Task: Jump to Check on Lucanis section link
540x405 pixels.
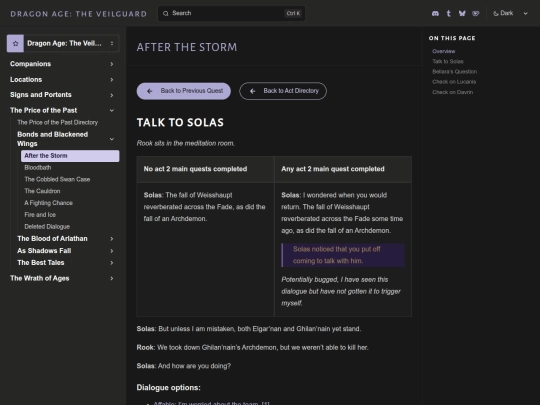Action: [454, 82]
